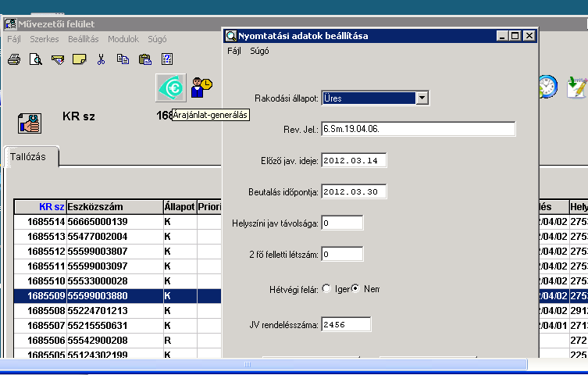Open Súgó menu in Művezetői felület
Screen dimensions: 588x375
click(157, 39)
